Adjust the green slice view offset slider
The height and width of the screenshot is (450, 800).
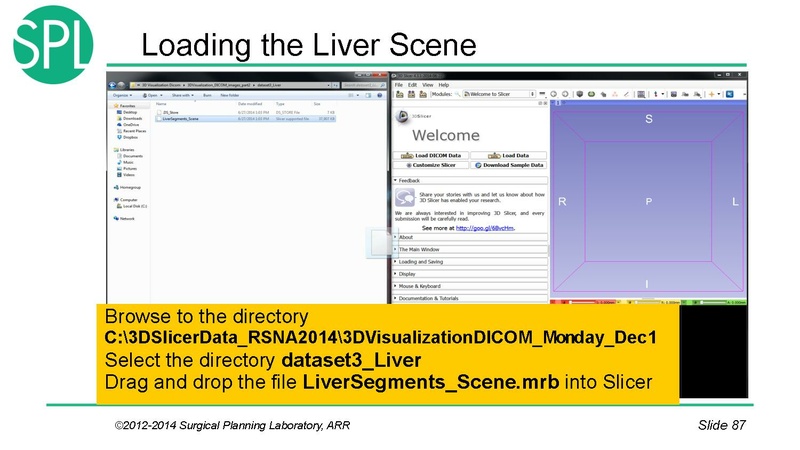click(712, 303)
